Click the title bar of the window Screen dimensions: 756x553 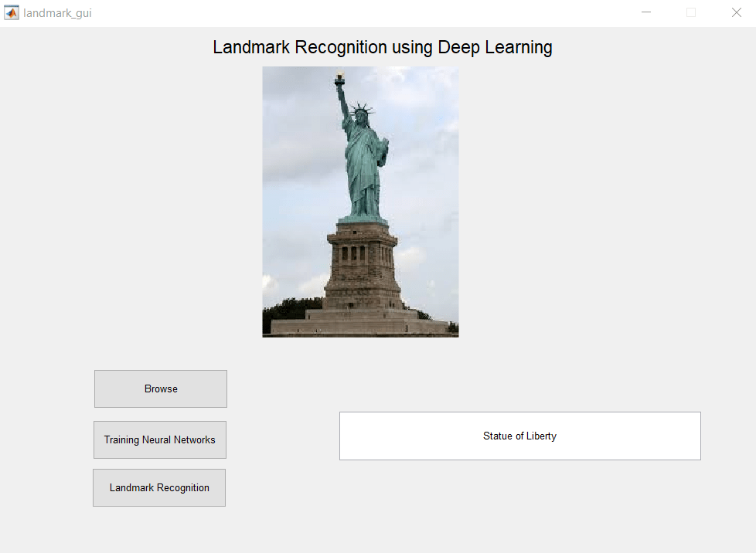click(x=348, y=12)
